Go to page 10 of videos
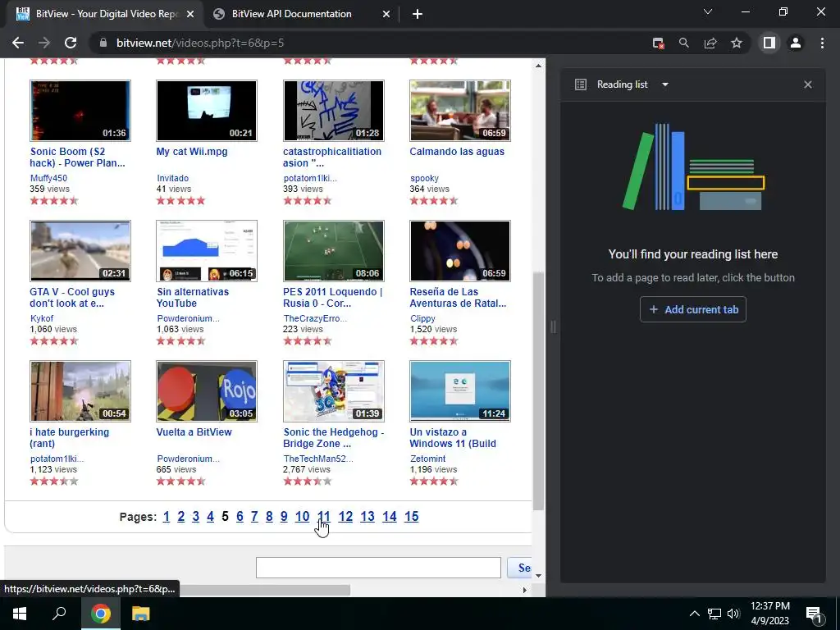 tap(302, 517)
